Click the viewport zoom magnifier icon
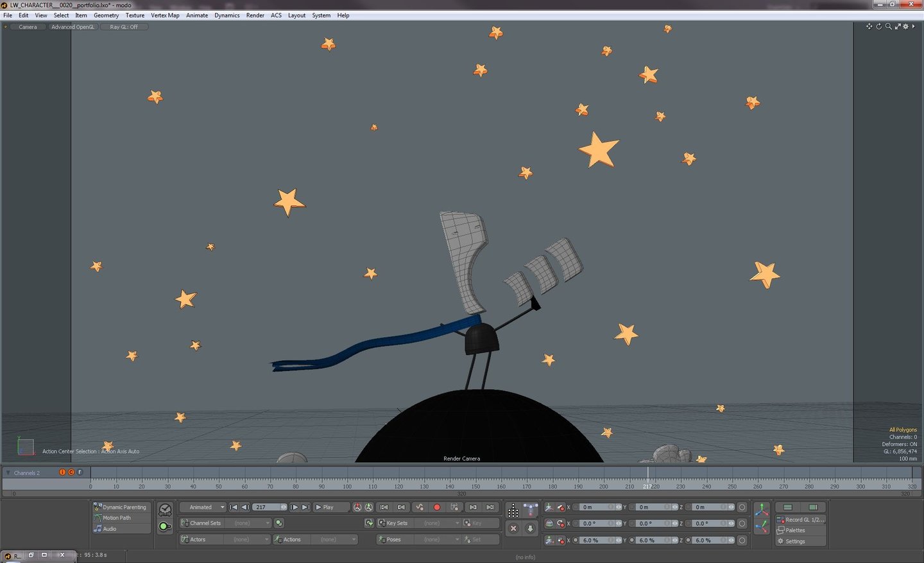 pos(888,26)
